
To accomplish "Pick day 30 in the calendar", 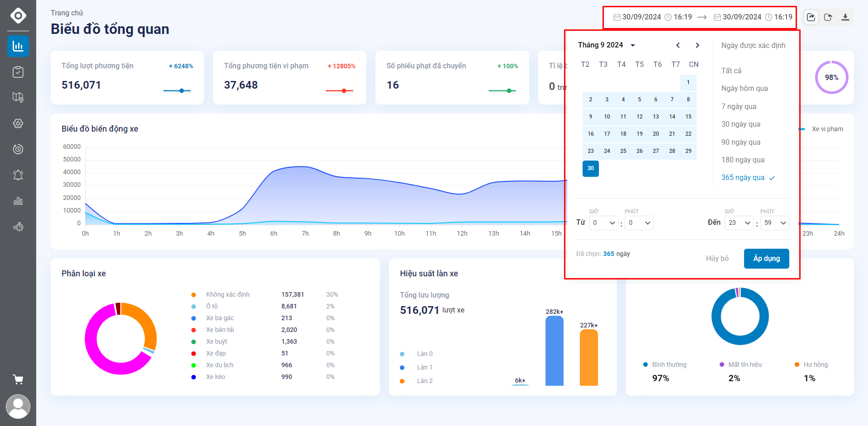I will [x=591, y=168].
